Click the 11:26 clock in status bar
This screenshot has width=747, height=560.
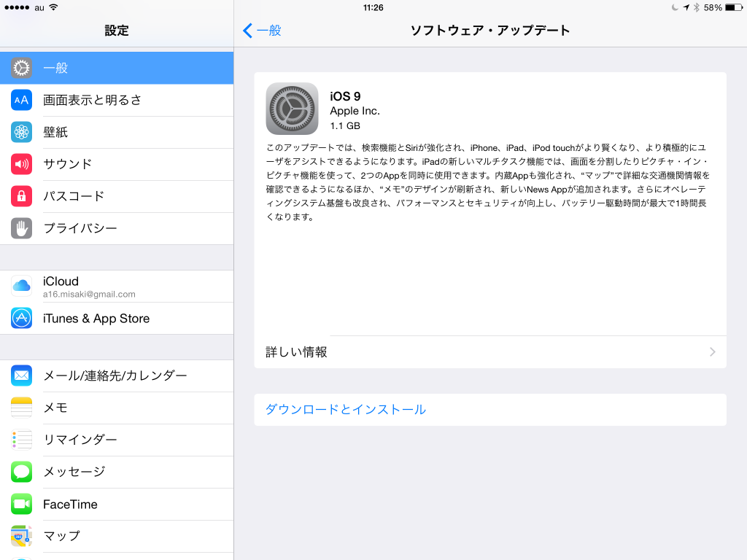pyautogui.click(x=373, y=7)
